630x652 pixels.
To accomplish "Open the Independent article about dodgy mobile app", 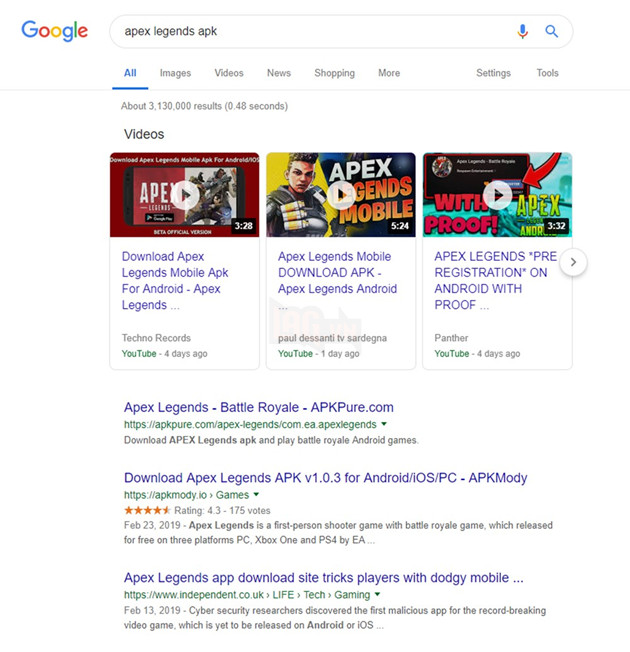I will (324, 578).
